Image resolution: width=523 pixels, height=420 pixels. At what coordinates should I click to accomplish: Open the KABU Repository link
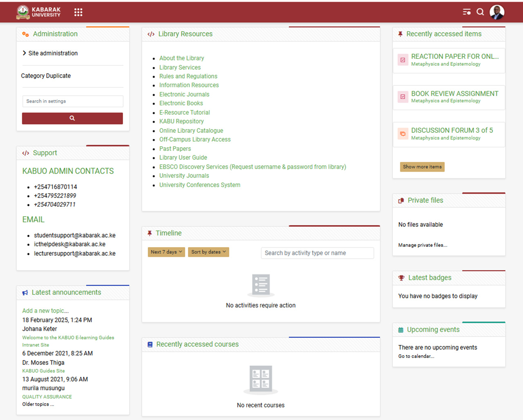pyautogui.click(x=181, y=121)
